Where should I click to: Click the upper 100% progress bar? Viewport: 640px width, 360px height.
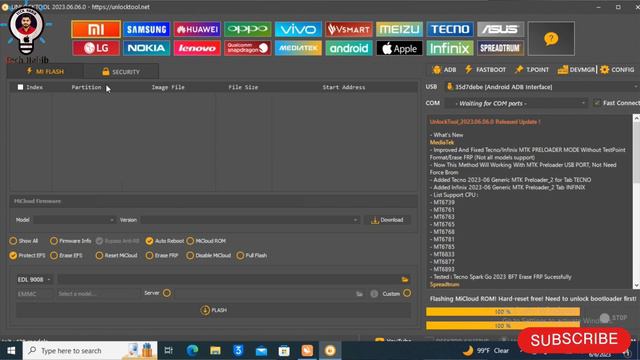click(x=503, y=312)
